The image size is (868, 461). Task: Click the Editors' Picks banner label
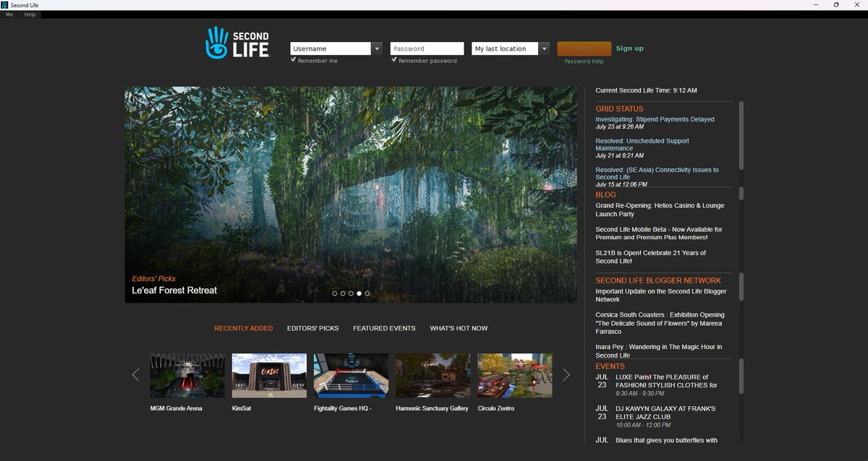tap(153, 278)
